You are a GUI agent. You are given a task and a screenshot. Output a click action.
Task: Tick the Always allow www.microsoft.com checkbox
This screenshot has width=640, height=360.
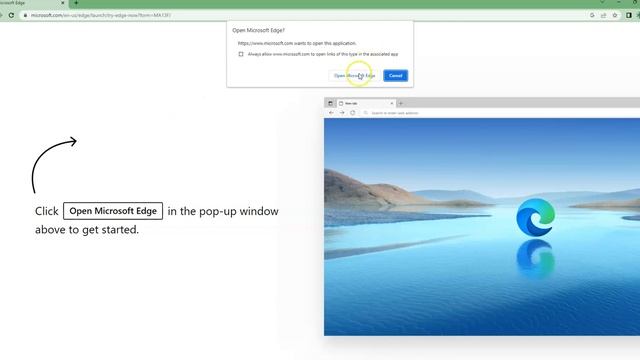(x=241, y=54)
